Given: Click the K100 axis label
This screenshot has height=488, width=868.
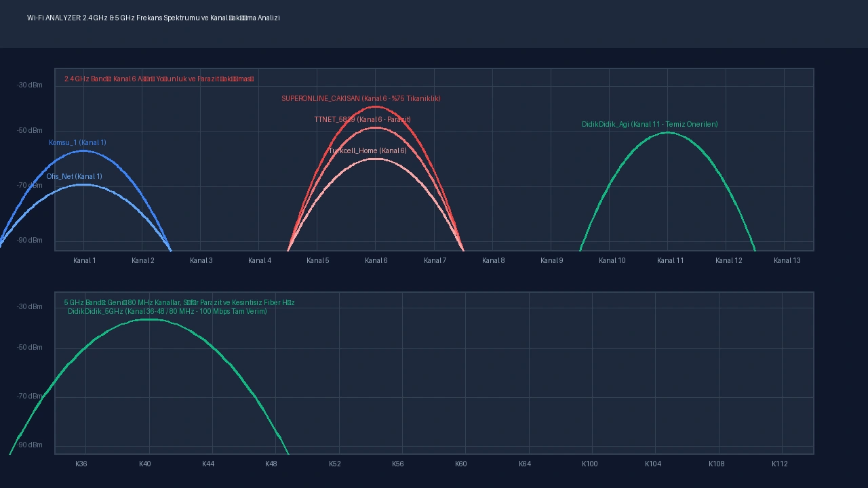Looking at the screenshot, I should 590,464.
